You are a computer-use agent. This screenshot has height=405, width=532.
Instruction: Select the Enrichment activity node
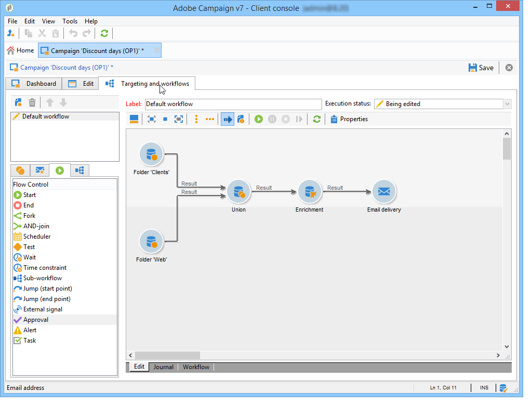[310, 191]
